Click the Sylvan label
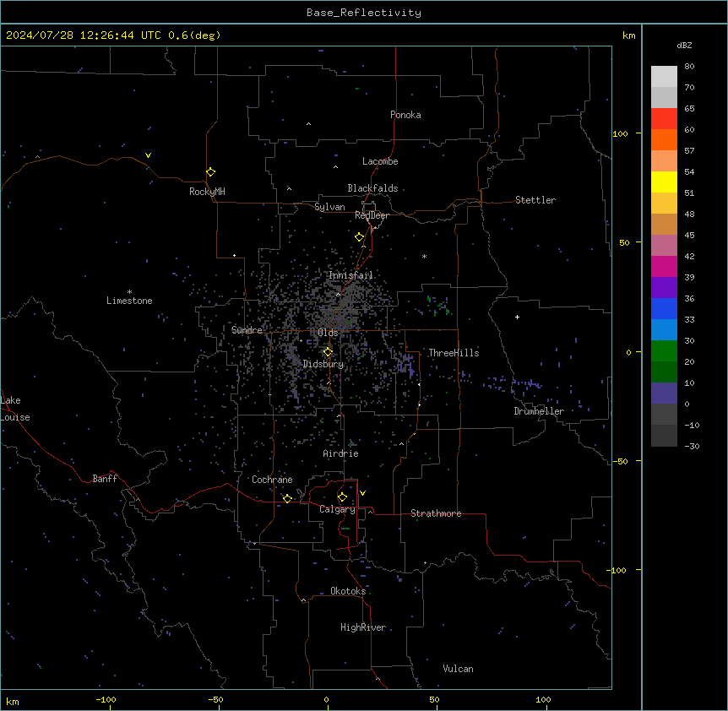The width and height of the screenshot is (728, 711). tap(329, 207)
